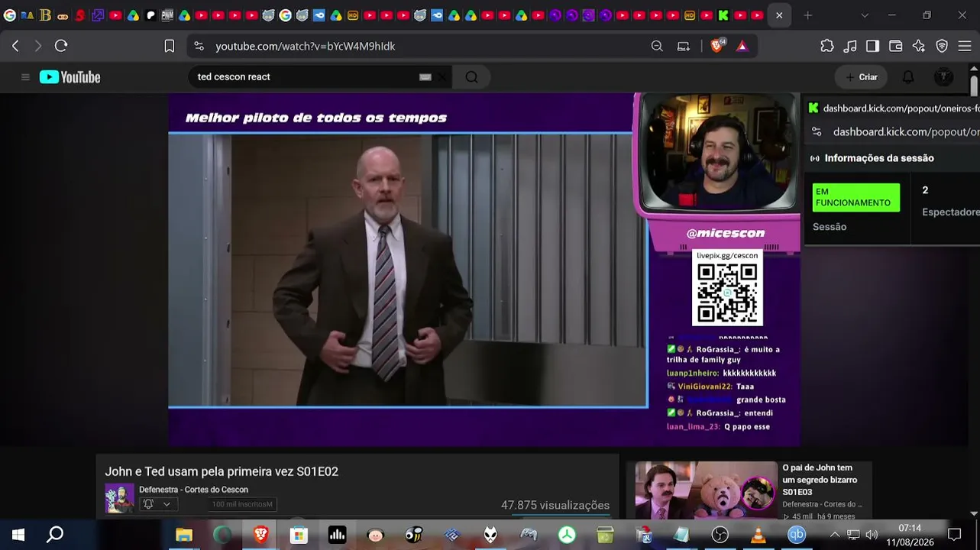The width and height of the screenshot is (980, 550).
Task: Click the '47.875 visualizações' view count
Action: click(555, 505)
